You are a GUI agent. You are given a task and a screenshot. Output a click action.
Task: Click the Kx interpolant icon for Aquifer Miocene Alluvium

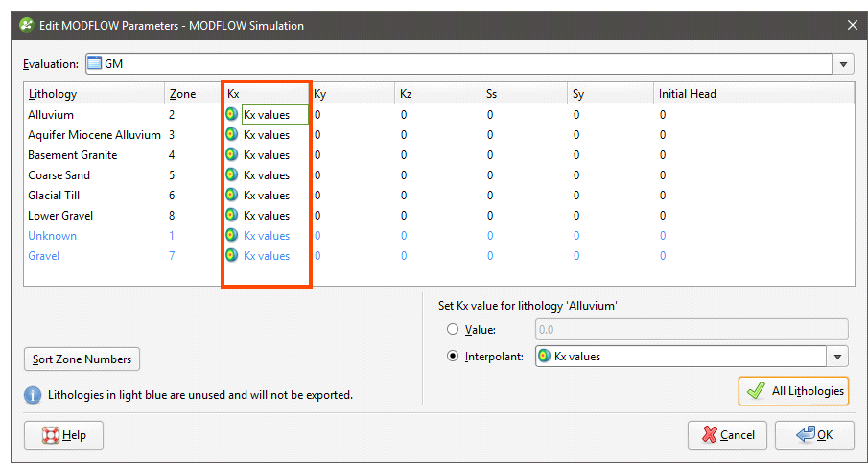(232, 134)
